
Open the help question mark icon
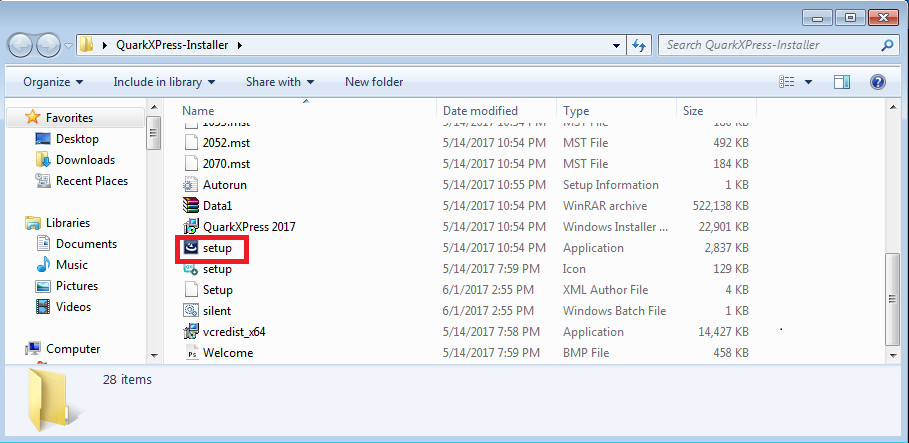(877, 82)
